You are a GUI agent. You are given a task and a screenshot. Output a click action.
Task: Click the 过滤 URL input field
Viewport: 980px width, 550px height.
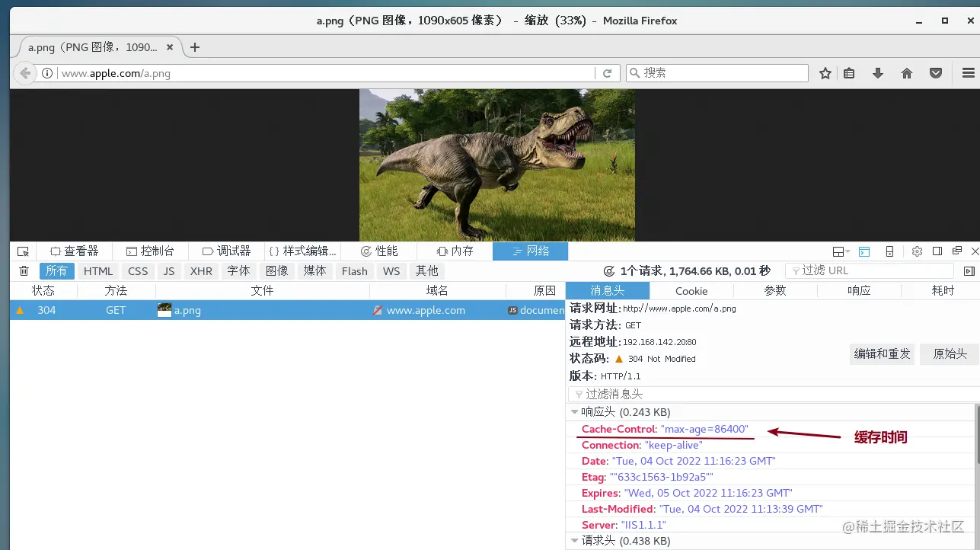click(868, 269)
